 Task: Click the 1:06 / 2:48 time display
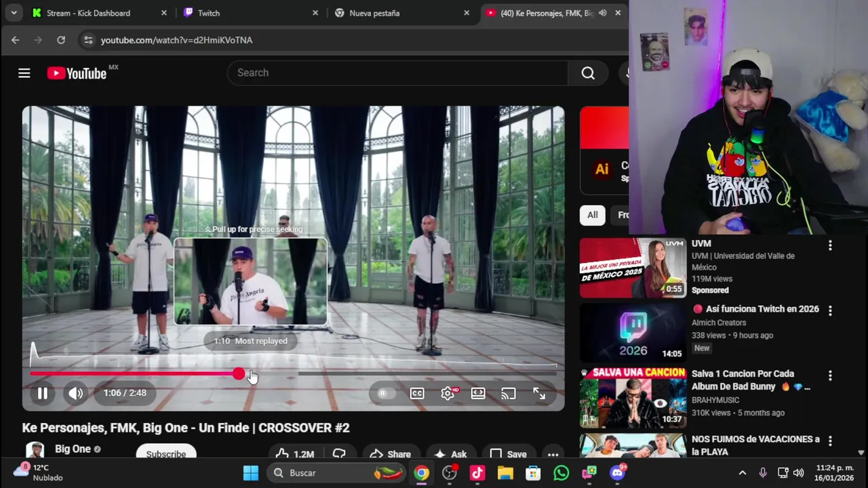pyautogui.click(x=125, y=393)
